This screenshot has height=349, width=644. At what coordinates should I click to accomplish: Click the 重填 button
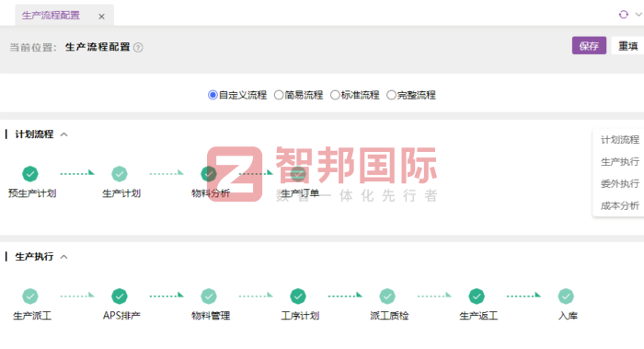coord(627,46)
